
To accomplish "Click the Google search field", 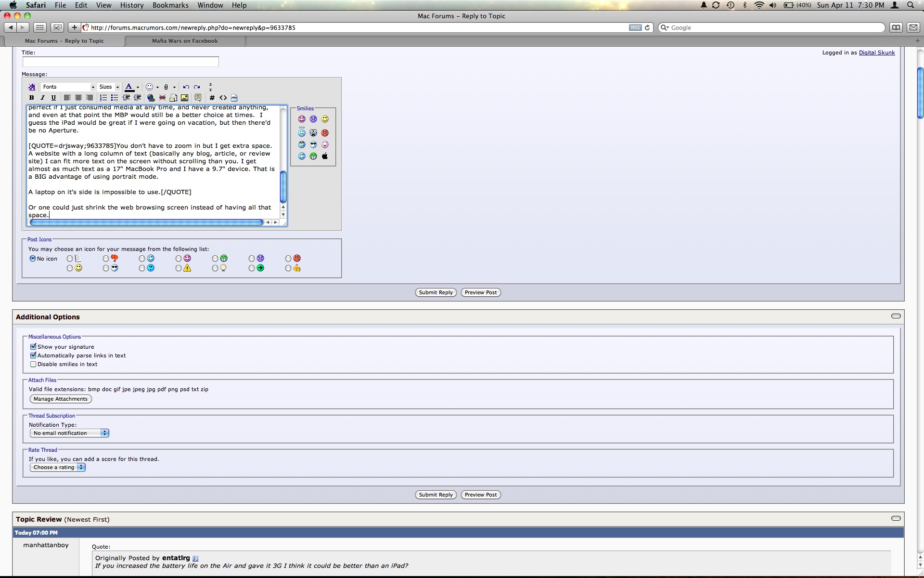I will pos(771,27).
